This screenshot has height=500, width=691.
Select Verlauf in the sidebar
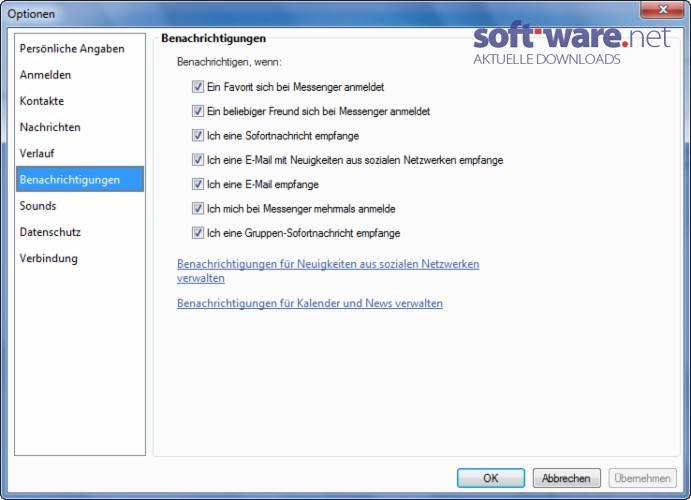tap(80, 153)
